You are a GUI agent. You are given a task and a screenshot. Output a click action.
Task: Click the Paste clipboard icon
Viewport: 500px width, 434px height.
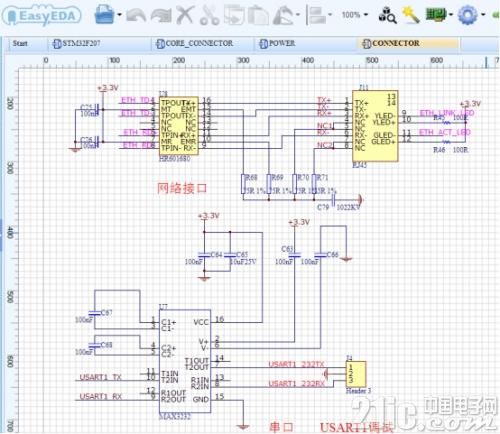click(258, 15)
